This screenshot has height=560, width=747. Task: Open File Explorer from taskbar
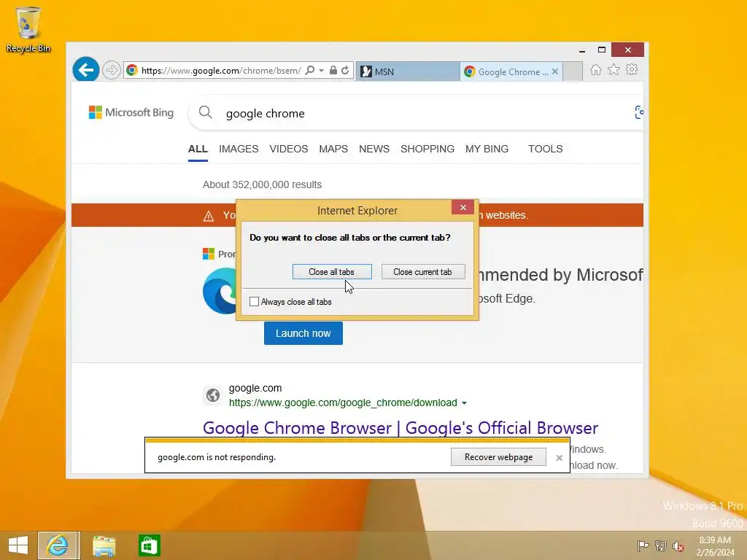point(104,545)
